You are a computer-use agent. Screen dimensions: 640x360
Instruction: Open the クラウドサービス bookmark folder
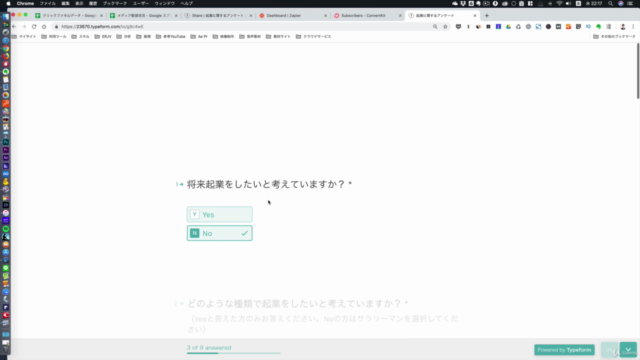(x=313, y=36)
